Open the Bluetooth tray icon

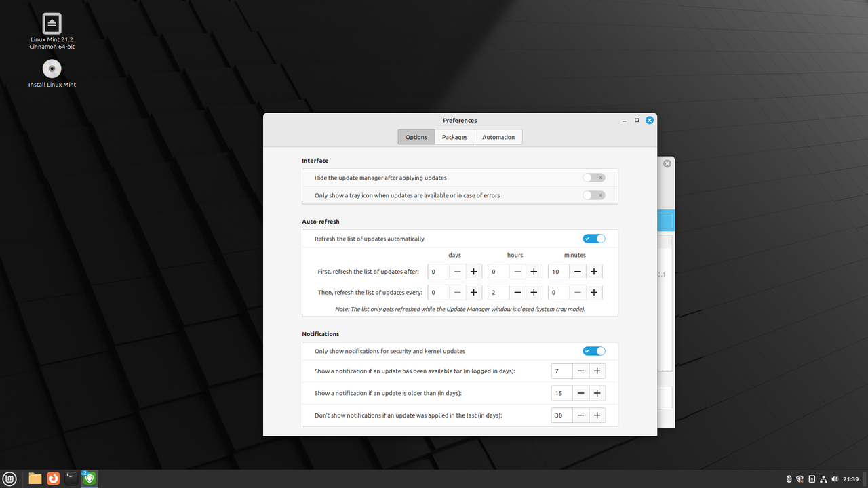(x=789, y=479)
